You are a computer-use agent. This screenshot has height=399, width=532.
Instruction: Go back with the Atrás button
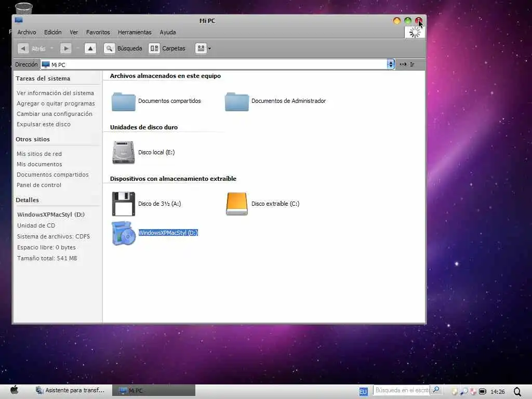[32, 48]
